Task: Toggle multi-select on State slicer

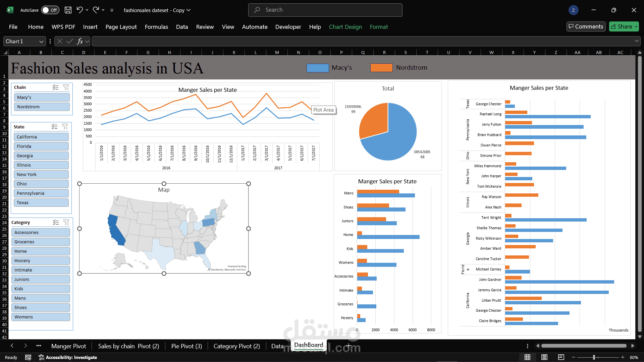Action: point(55,127)
